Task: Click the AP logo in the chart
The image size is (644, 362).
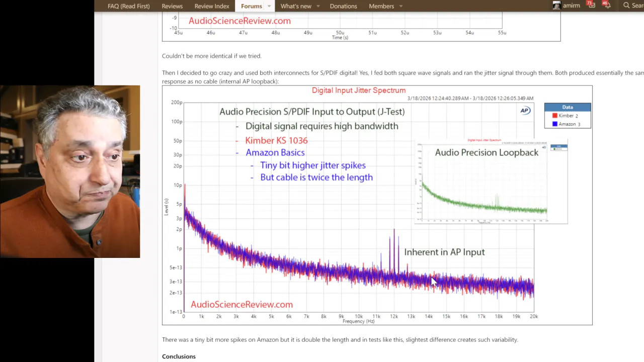Action: click(525, 111)
